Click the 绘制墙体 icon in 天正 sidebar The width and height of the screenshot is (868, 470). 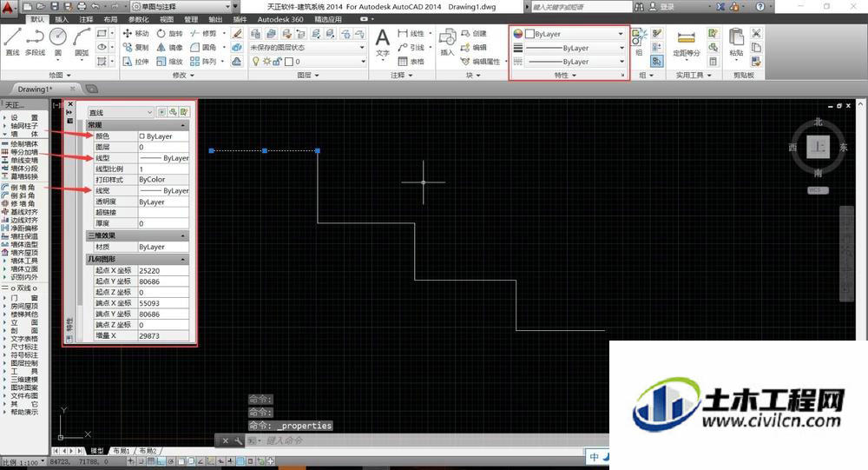point(5,144)
